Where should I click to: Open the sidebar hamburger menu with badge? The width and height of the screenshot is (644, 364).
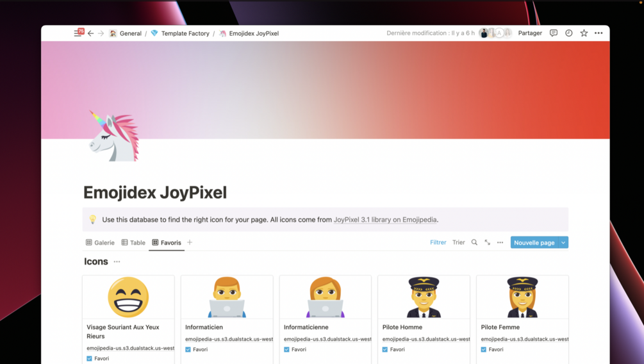tap(78, 33)
